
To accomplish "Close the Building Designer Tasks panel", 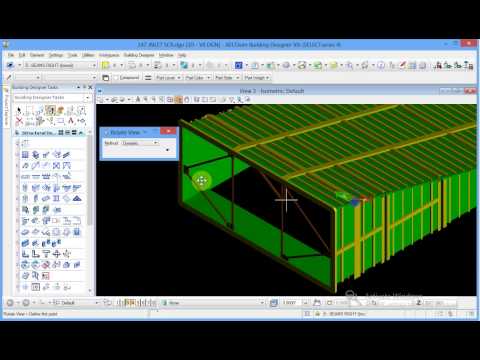I will point(90,87).
